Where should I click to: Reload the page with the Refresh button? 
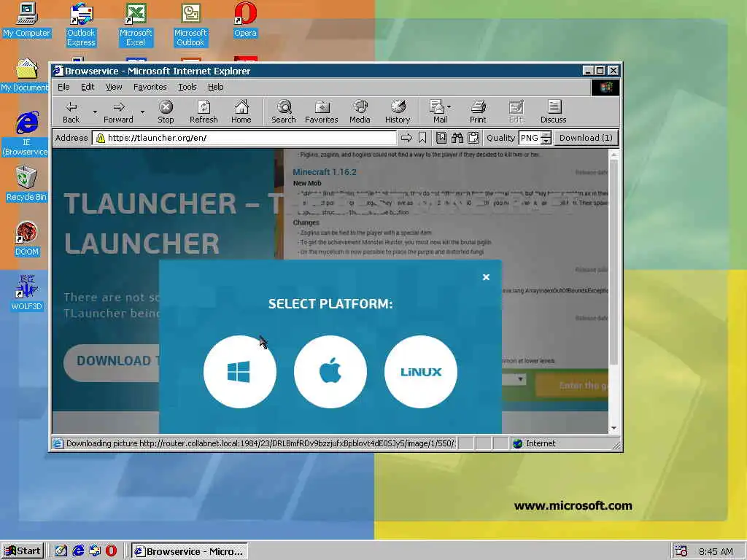204,112
